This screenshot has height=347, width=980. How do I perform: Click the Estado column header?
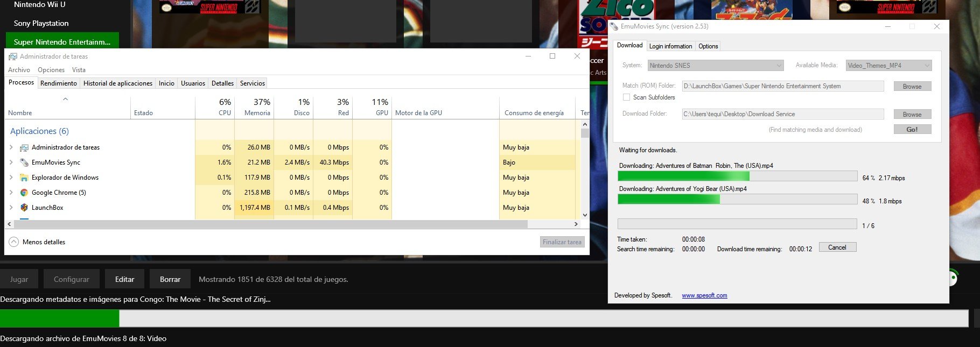pos(163,108)
